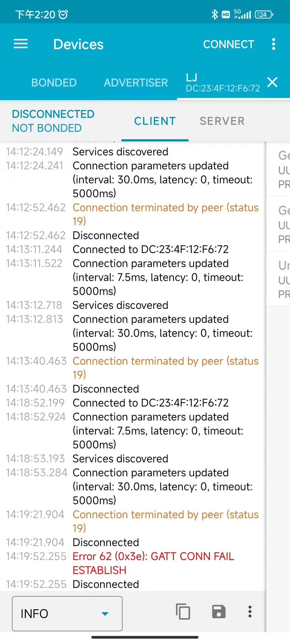Copy the log to clipboard
Screen dimensions: 290x644
(x=183, y=612)
